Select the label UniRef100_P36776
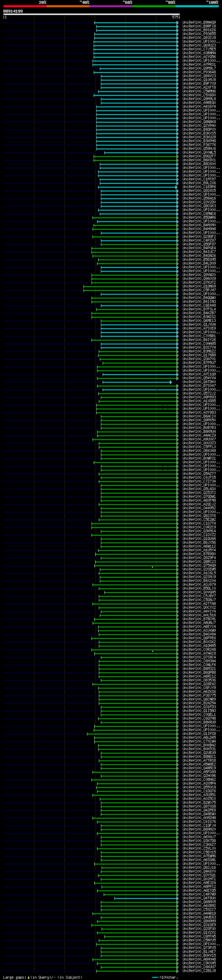This screenshot has width=222, height=980. point(199,145)
